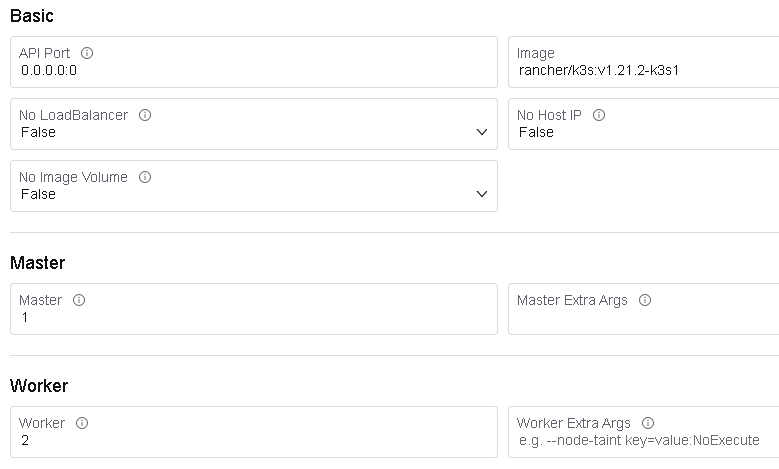Click the Worker section heading

[x=39, y=386]
